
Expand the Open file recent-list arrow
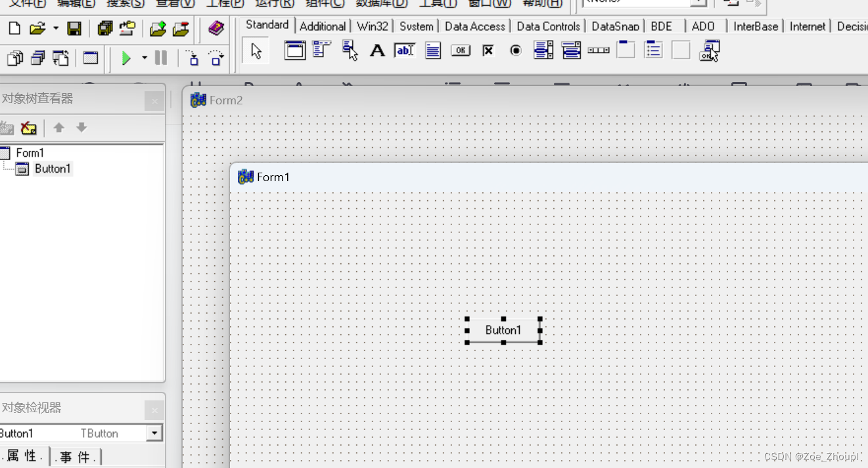tap(55, 28)
